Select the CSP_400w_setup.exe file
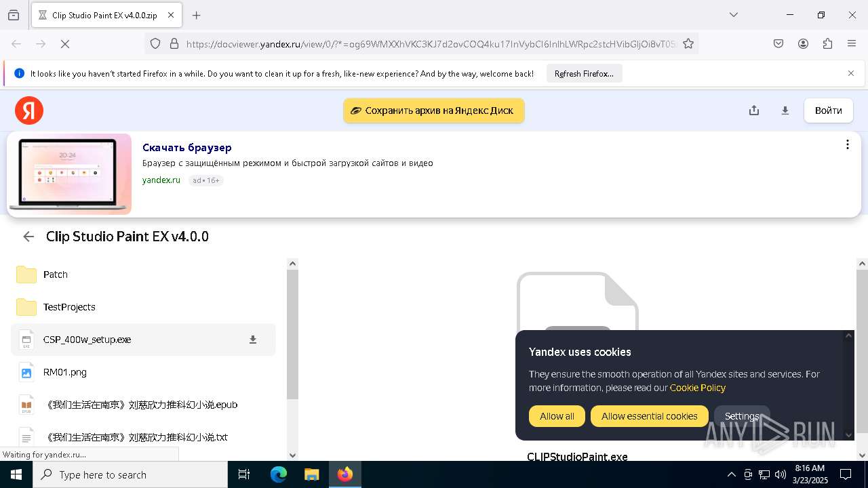868x488 pixels. pyautogui.click(x=143, y=340)
